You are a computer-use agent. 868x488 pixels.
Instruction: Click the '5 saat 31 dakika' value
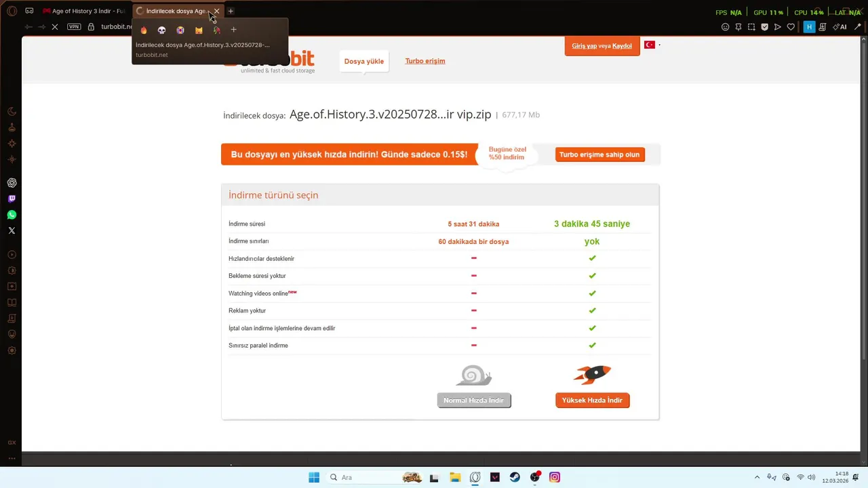pos(473,224)
